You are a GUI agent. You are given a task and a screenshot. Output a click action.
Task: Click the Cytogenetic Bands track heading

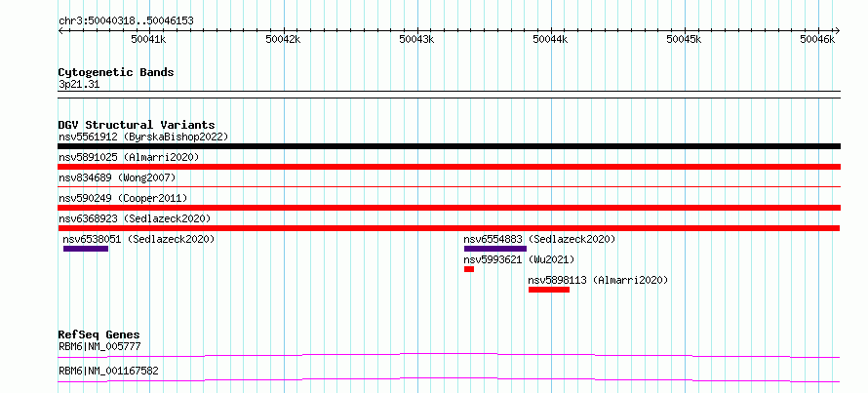(x=116, y=72)
